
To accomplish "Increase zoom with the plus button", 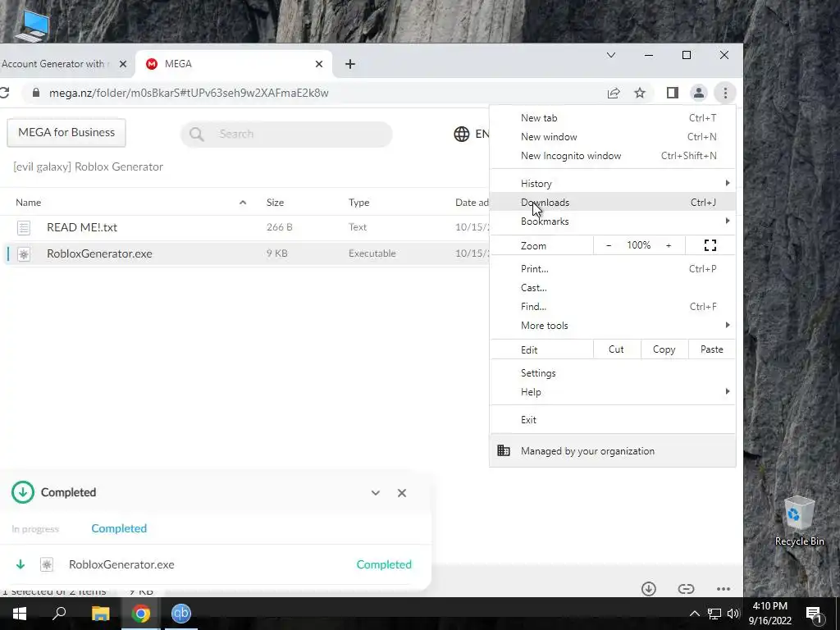I will pyautogui.click(x=669, y=245).
